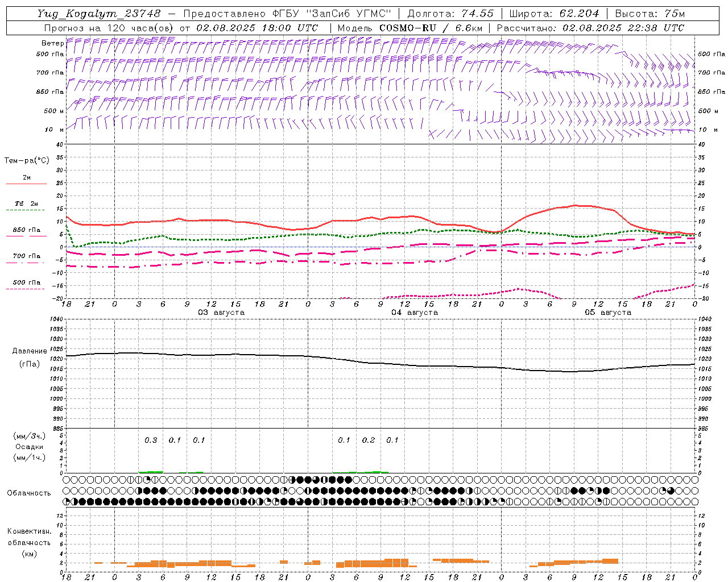728x582 pixels.
Task: Click the (мм/3ч.) precipitation unit label
Action: coord(29,436)
